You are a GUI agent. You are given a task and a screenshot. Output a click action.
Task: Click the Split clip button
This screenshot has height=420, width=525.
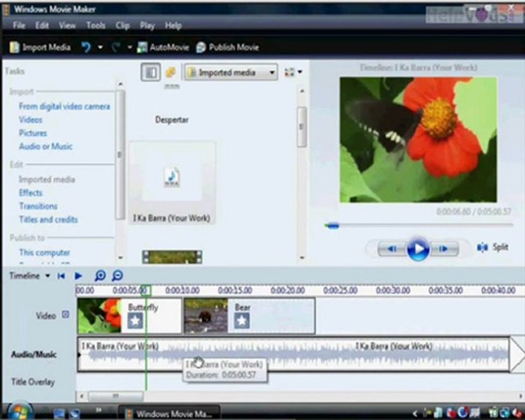click(x=493, y=247)
